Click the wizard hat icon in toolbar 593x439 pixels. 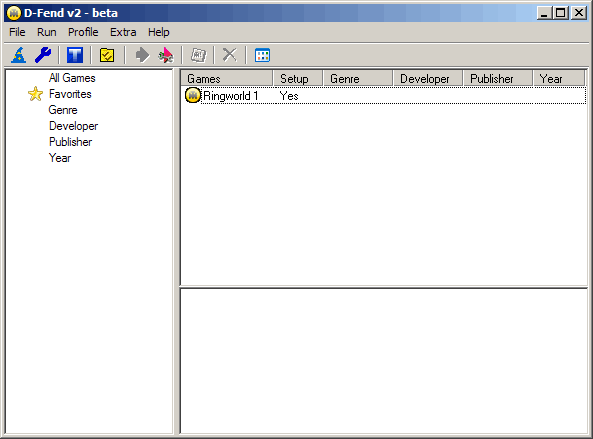click(19, 55)
